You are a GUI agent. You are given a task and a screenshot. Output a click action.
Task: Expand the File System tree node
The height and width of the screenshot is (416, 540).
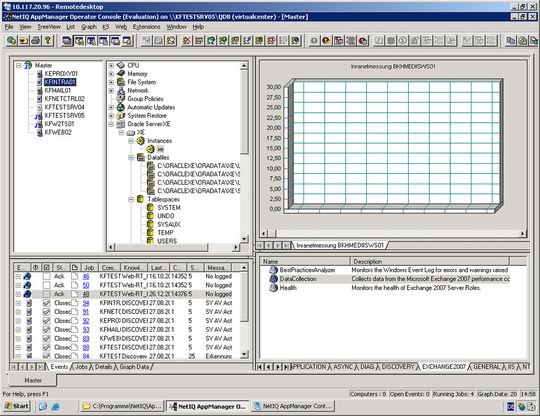[111, 82]
